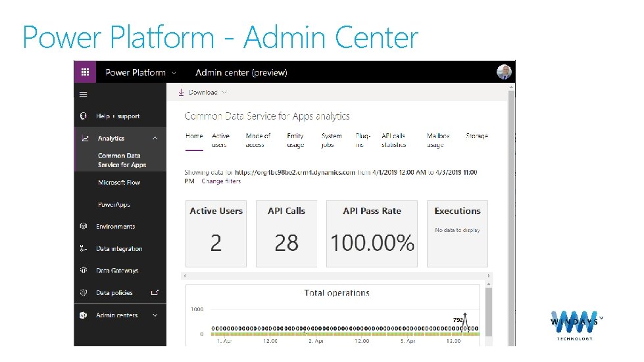
Task: Click the Admin center (preview) title
Action: (241, 72)
